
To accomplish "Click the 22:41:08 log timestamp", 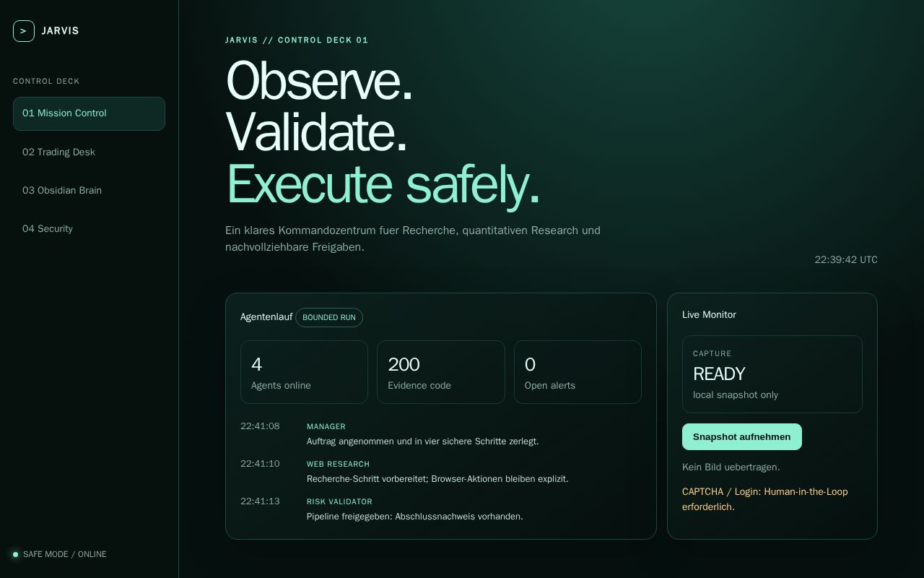I will (x=260, y=426).
